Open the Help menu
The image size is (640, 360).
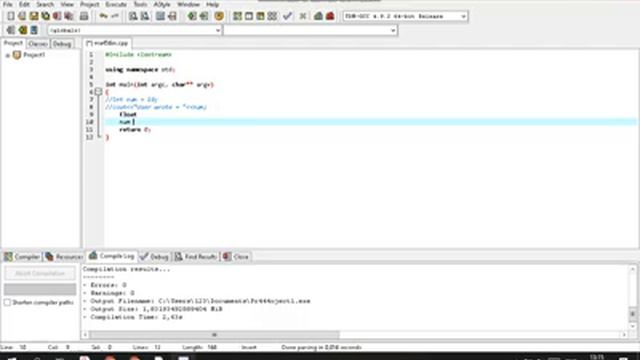(x=212, y=4)
